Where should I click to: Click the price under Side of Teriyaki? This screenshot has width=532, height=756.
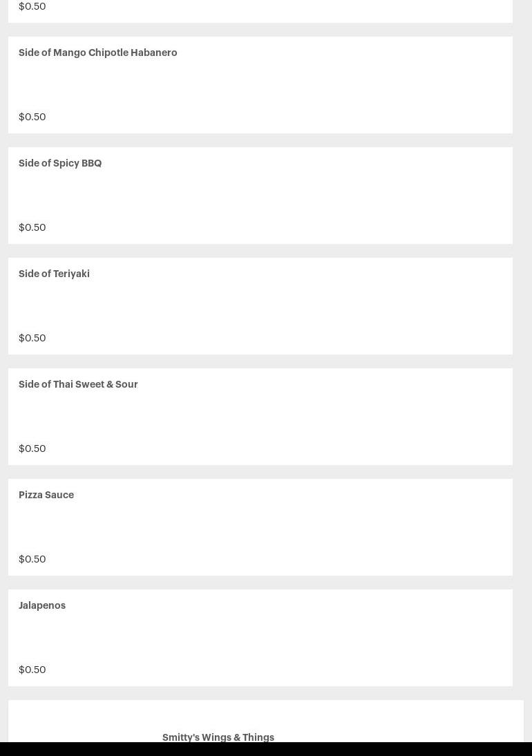point(32,338)
